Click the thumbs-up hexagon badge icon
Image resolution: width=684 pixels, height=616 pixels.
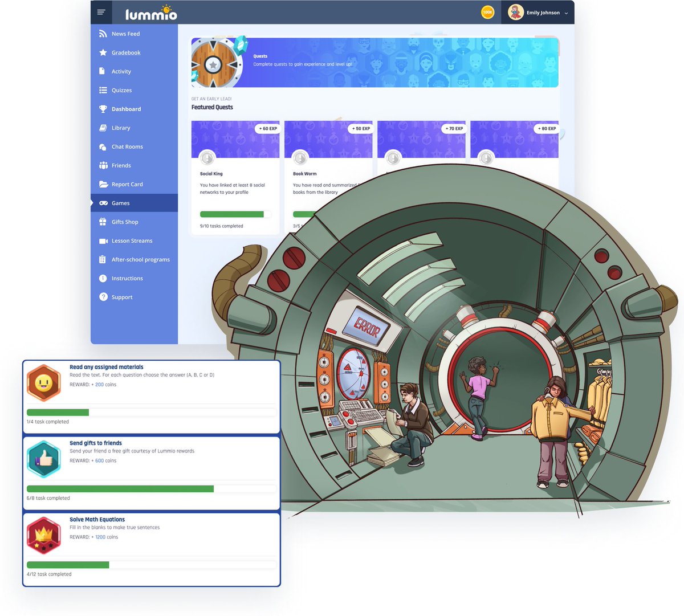pyautogui.click(x=43, y=459)
